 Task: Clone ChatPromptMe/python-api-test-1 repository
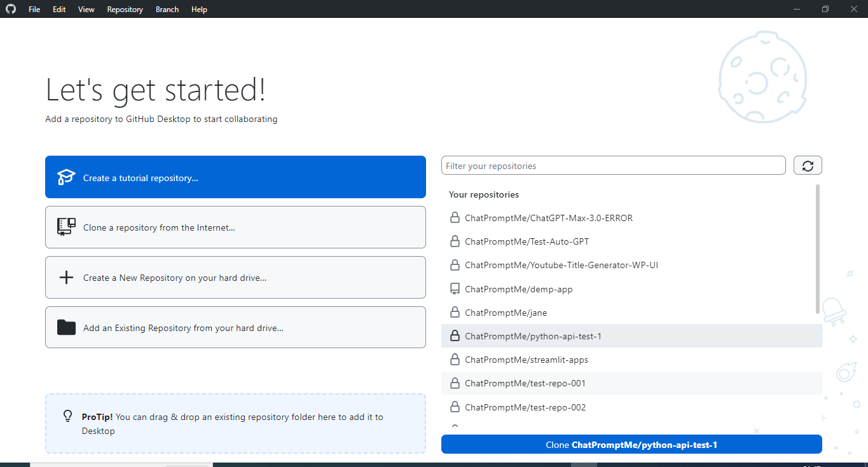pos(631,444)
